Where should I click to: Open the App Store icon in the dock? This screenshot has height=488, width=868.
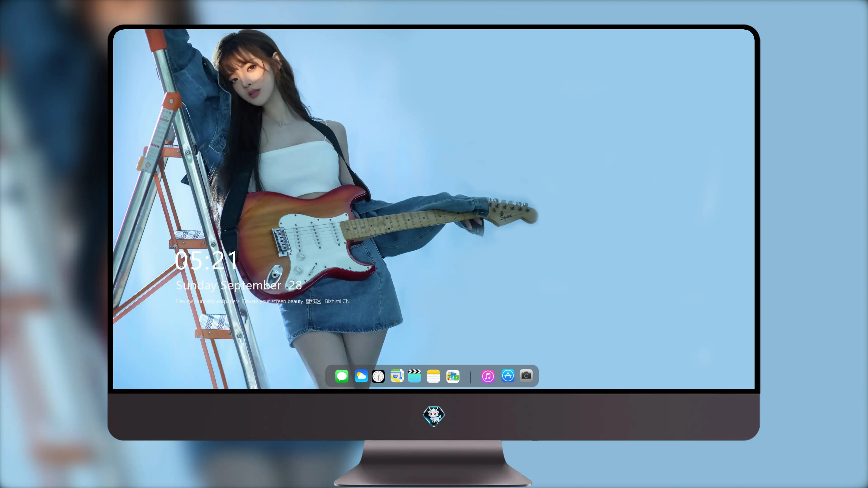point(508,375)
